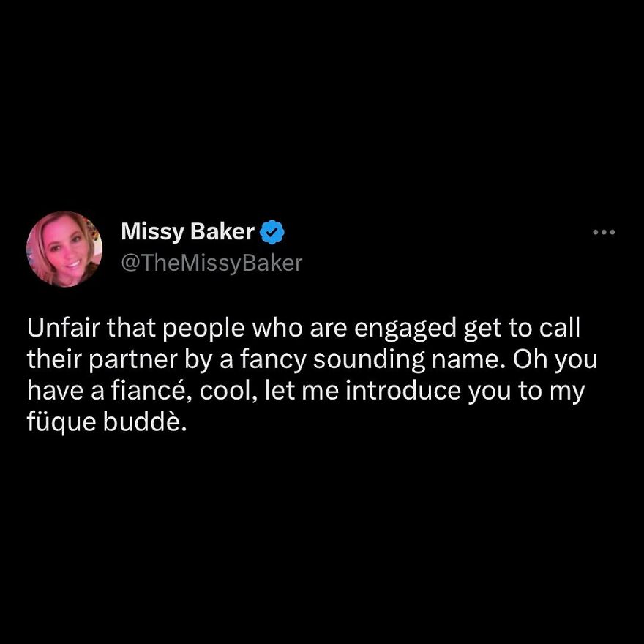
Task: Click the tweet text body
Action: point(312,375)
